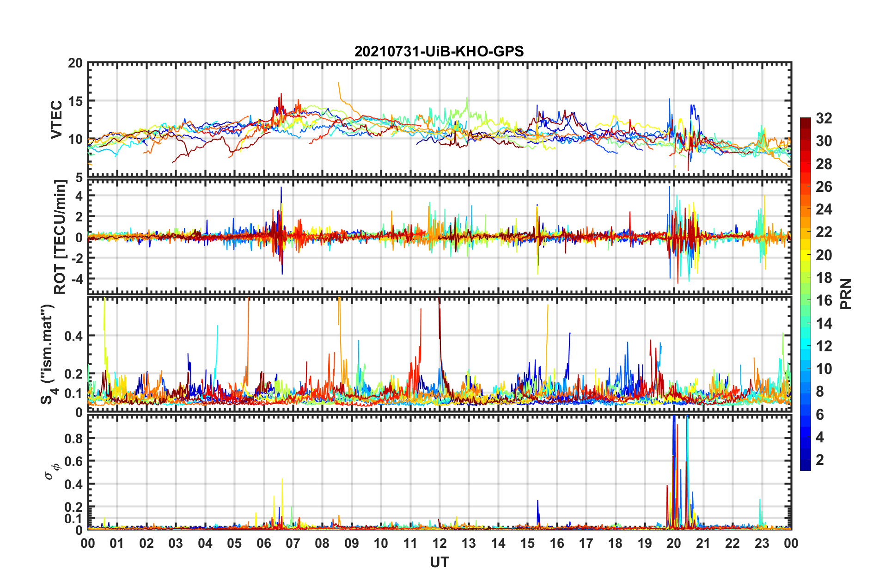Select x-axis hour tick label 07
This screenshot has width=879, height=588.
(293, 543)
